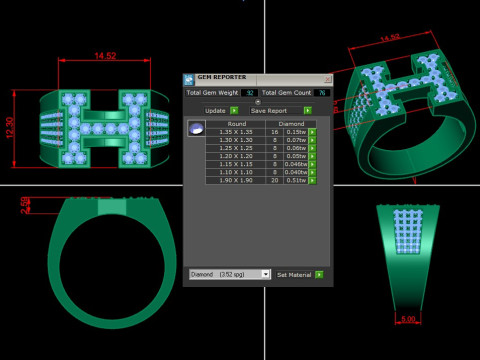Click the green arrow next to Set Material
Screen dimensions: 480x360
[x=319, y=275]
